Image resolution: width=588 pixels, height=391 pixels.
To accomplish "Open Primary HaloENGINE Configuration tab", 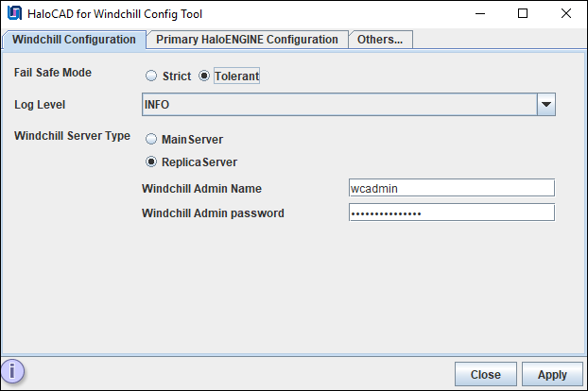I will 247,40.
